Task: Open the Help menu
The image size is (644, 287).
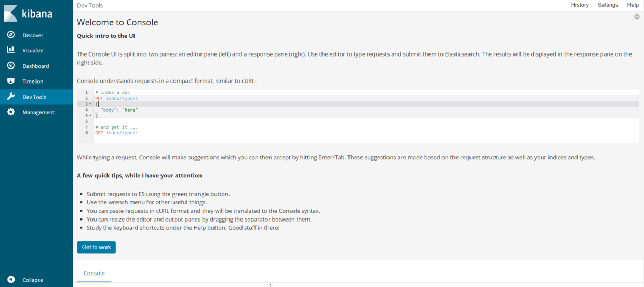Action: click(x=633, y=5)
